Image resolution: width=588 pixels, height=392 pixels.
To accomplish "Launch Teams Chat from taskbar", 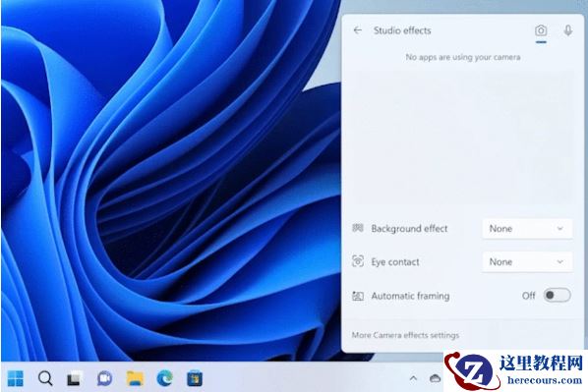I will pyautogui.click(x=104, y=378).
